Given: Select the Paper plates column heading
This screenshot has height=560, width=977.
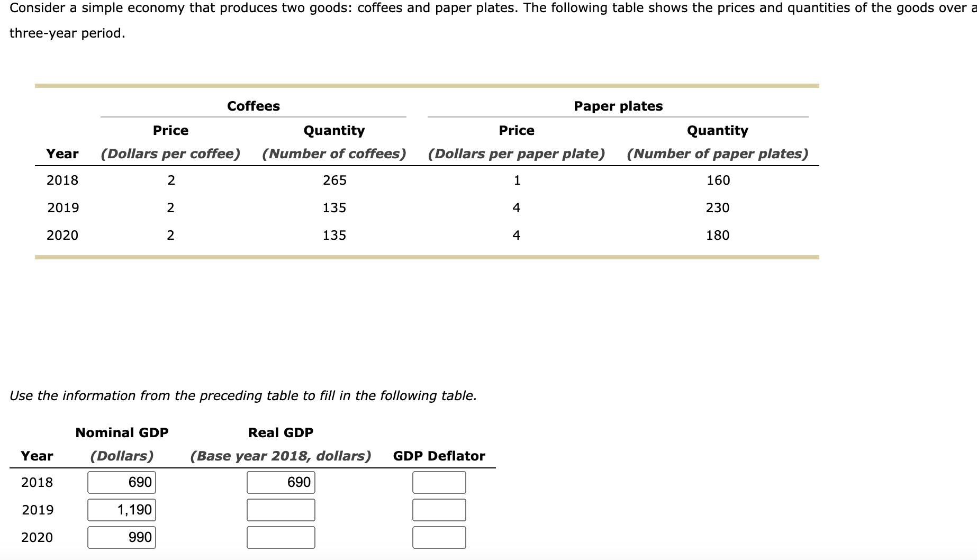Looking at the screenshot, I should [x=618, y=105].
